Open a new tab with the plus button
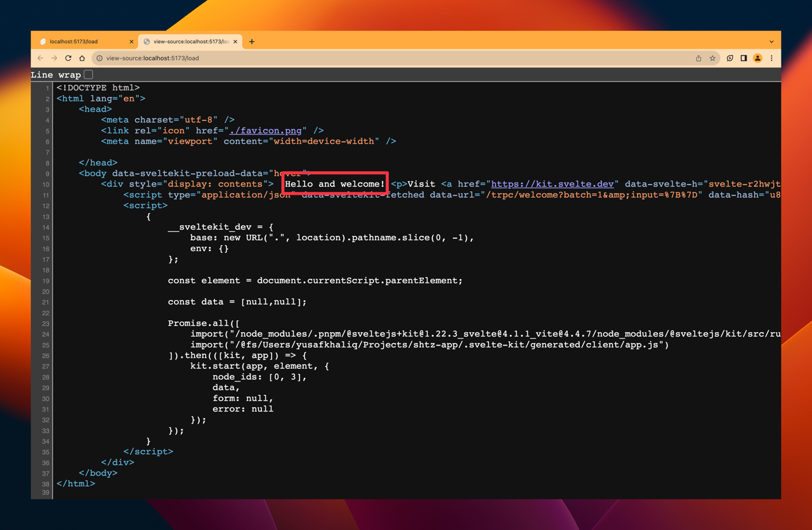 coord(252,42)
